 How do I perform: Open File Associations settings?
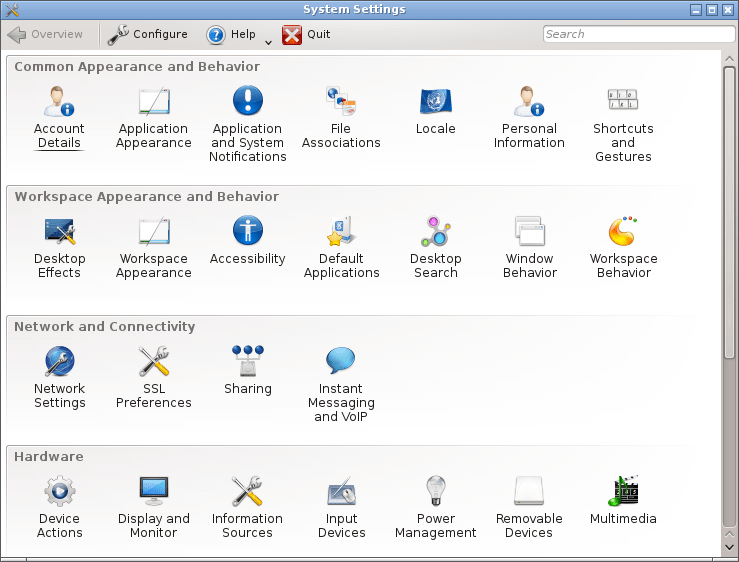pos(341,117)
